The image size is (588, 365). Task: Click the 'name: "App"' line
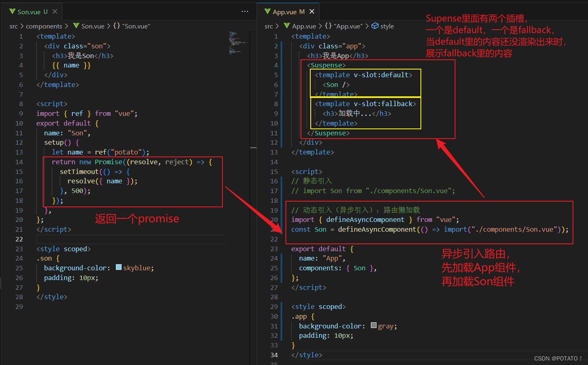pyautogui.click(x=322, y=258)
